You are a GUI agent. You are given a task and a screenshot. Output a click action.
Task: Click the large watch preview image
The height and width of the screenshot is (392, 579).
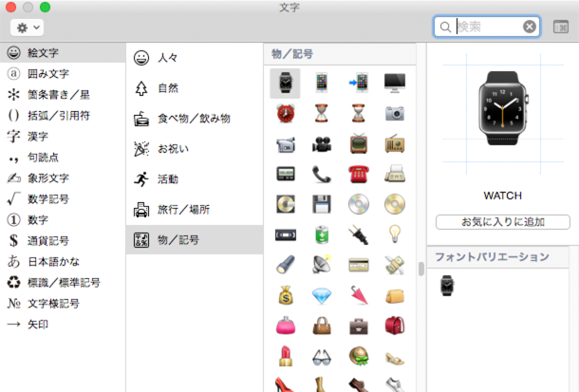click(502, 108)
